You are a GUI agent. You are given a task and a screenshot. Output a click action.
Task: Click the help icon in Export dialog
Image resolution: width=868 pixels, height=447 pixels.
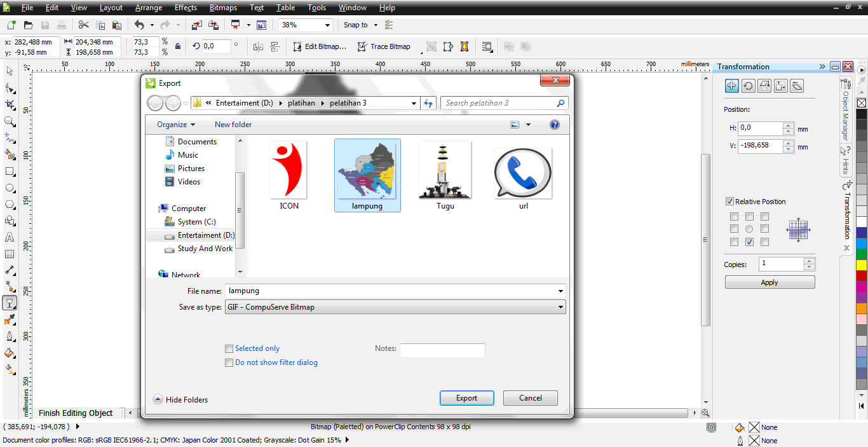(x=555, y=125)
